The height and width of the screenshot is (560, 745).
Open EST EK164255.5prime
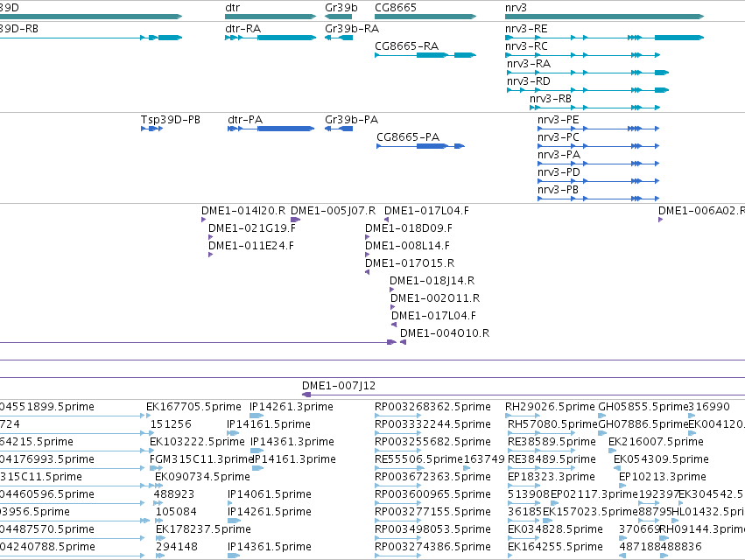[x=510, y=556]
